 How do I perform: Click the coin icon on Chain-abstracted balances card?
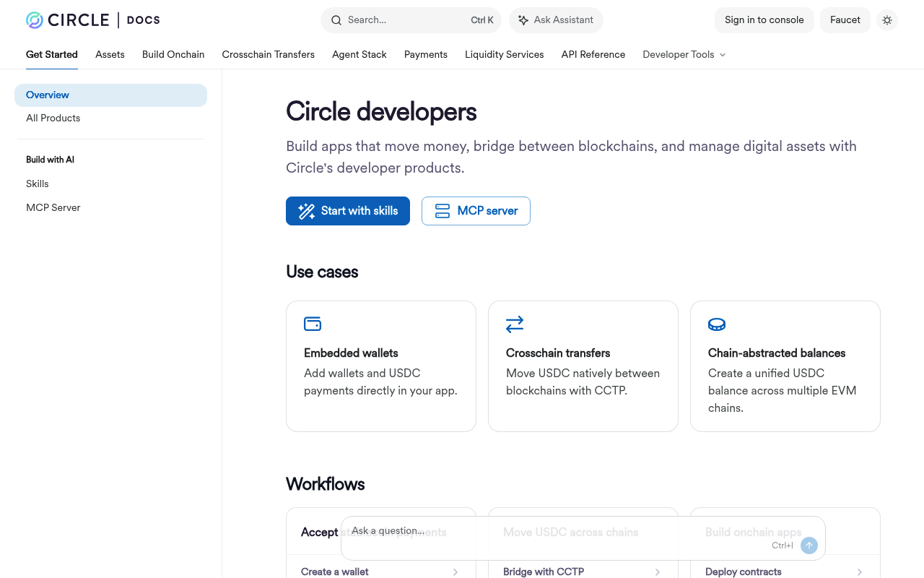[717, 324]
